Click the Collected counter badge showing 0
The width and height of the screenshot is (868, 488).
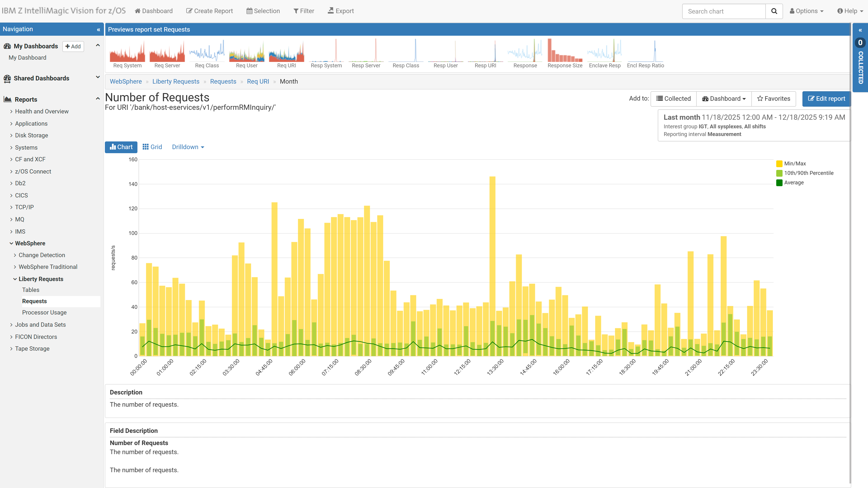[x=860, y=42]
